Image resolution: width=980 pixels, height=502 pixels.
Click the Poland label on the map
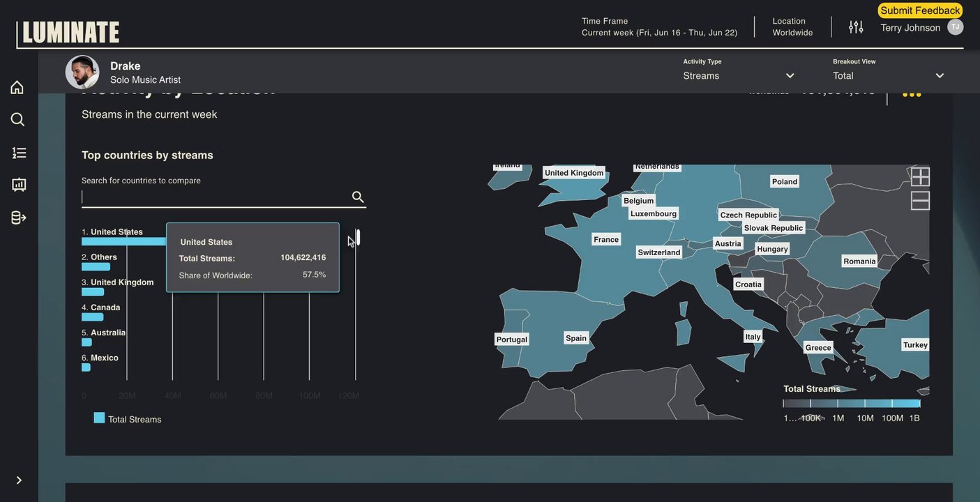(x=785, y=182)
